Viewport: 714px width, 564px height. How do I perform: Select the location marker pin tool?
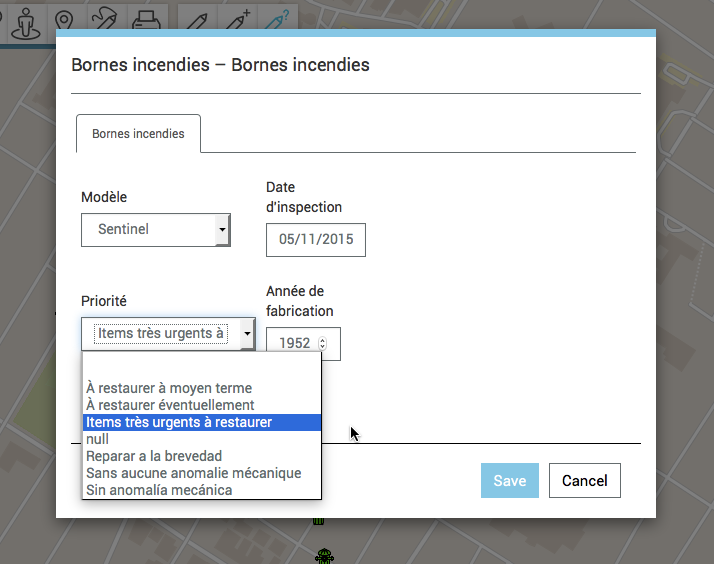(x=64, y=20)
